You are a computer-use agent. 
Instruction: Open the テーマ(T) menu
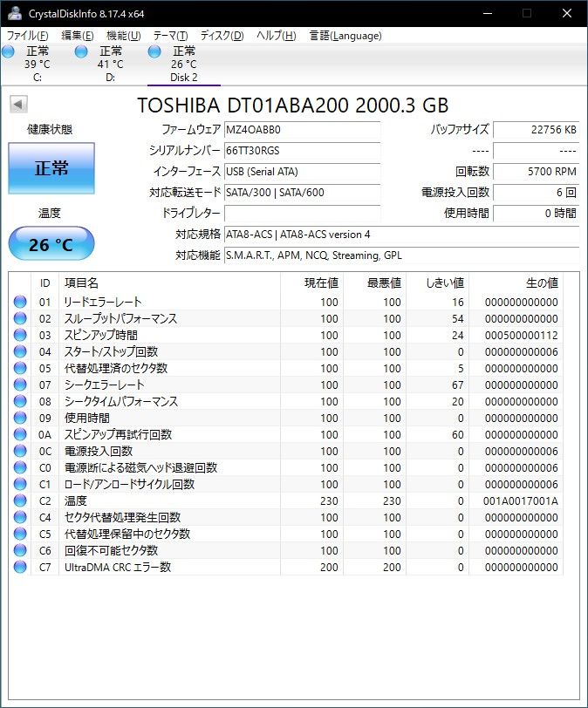(x=170, y=36)
